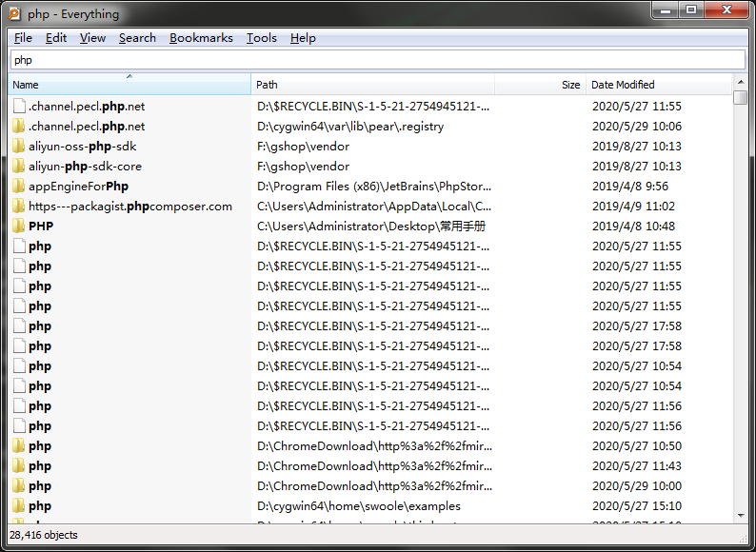Click date 2019/4/9 11:02
The image size is (756, 552).
point(633,207)
